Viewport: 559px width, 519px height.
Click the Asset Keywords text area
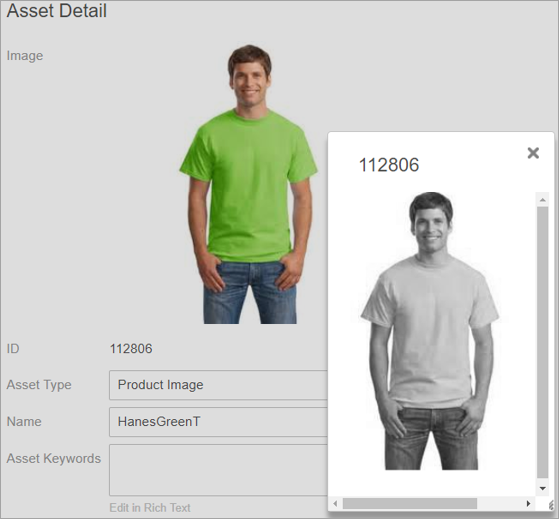point(218,470)
